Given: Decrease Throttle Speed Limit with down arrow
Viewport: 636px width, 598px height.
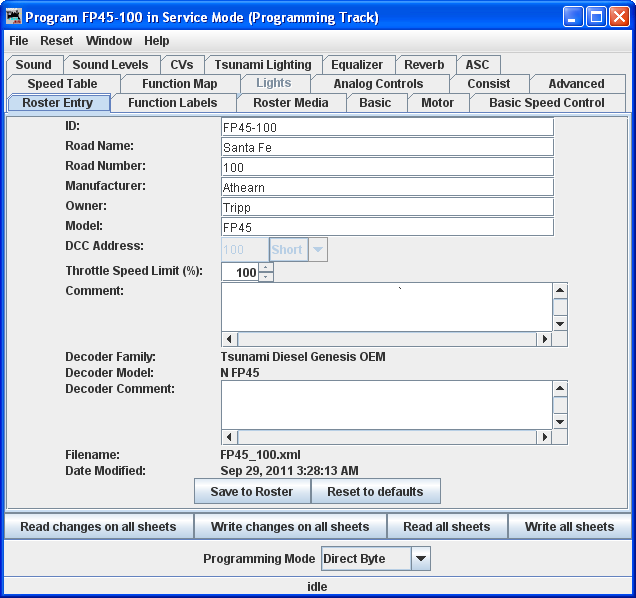Looking at the screenshot, I should [x=266, y=277].
